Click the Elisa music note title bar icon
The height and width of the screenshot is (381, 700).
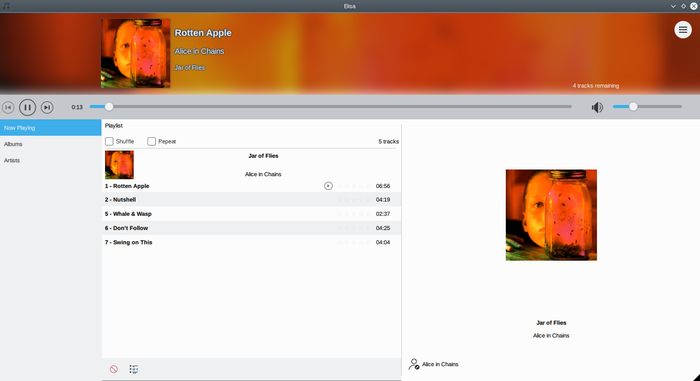[x=6, y=6]
